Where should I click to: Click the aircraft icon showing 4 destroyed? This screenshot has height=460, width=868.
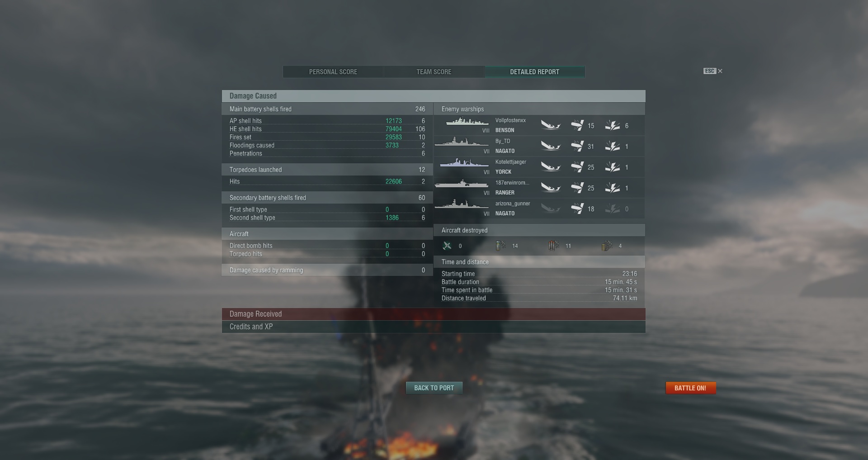tap(607, 246)
